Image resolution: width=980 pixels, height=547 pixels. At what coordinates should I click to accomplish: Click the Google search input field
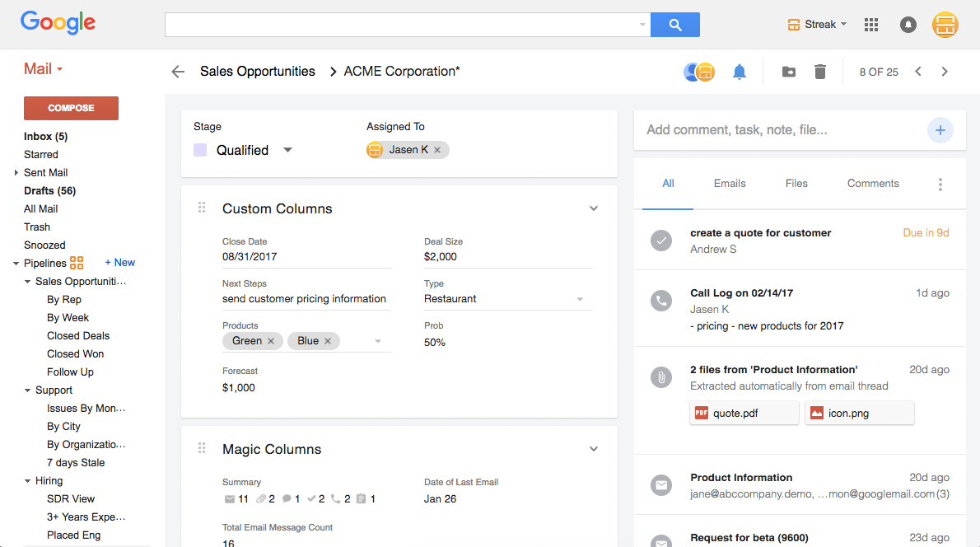(x=408, y=25)
